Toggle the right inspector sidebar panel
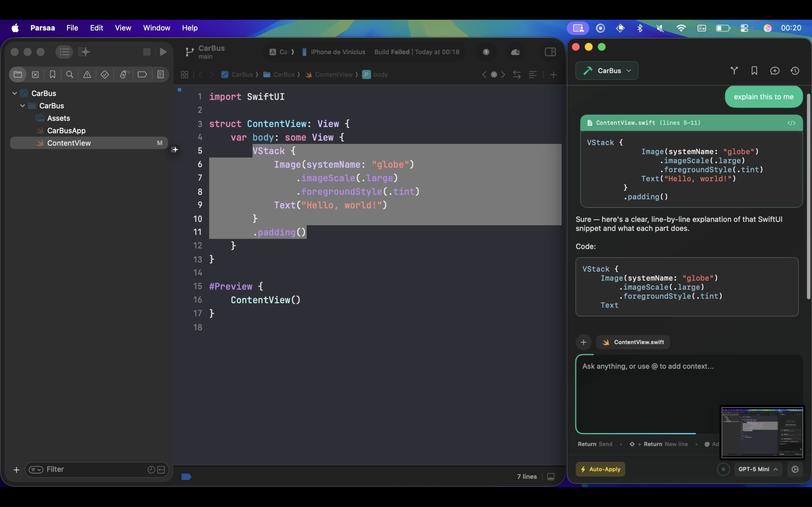The width and height of the screenshot is (812, 507). point(550,52)
